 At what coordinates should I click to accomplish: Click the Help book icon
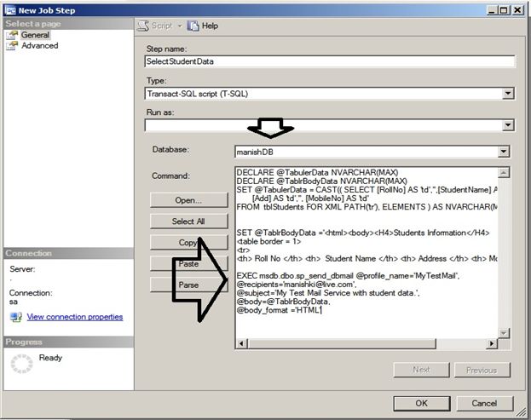point(193,26)
